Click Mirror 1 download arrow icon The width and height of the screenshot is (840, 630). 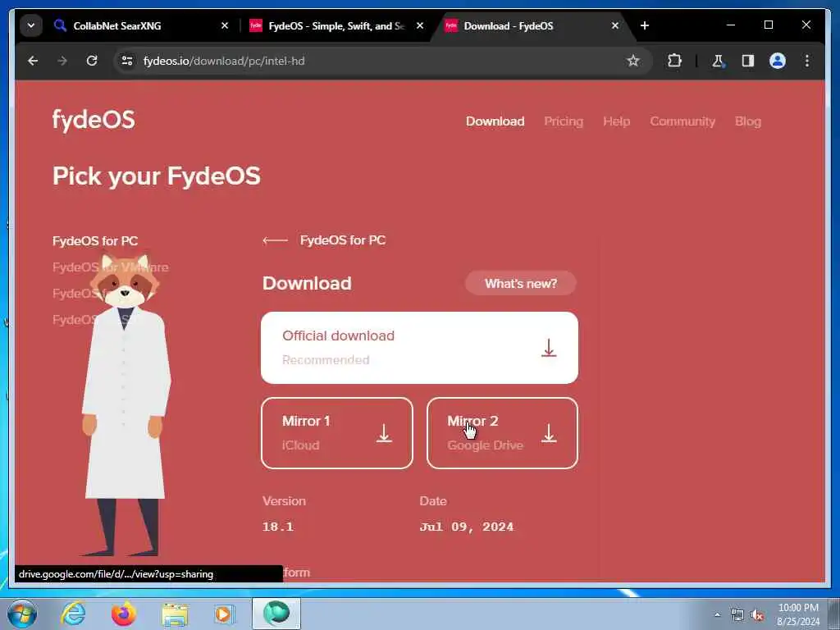click(x=384, y=433)
